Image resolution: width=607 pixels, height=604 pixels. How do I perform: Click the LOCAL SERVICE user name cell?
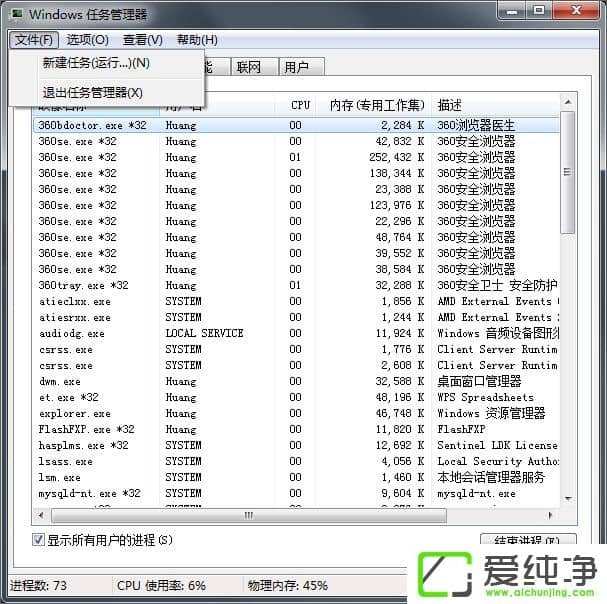[204, 333]
